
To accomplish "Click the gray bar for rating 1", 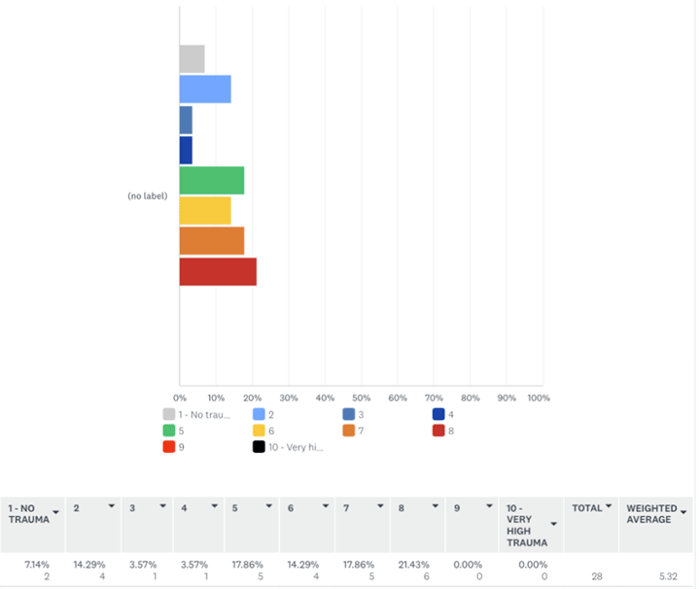I will (192, 58).
